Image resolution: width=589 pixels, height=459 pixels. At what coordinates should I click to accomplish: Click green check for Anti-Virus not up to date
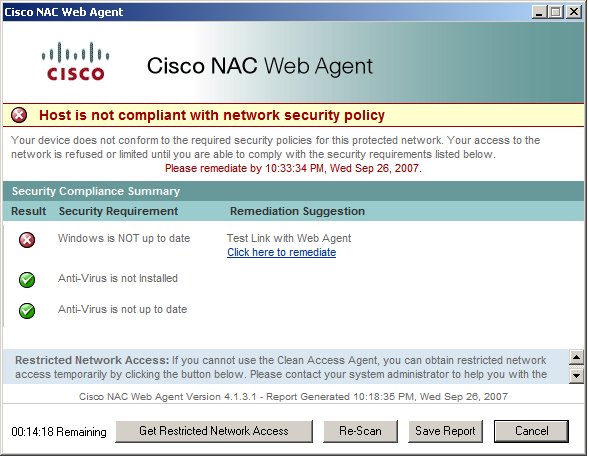[27, 311]
